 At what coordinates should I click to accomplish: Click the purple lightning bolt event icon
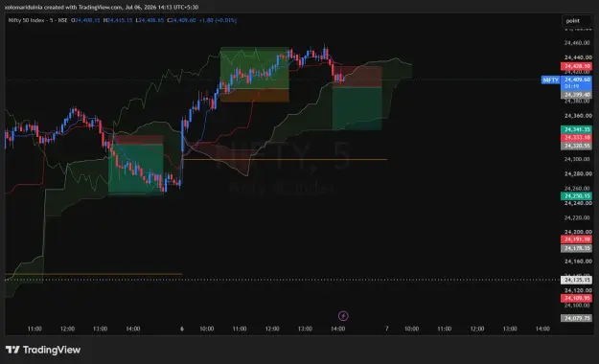click(343, 316)
